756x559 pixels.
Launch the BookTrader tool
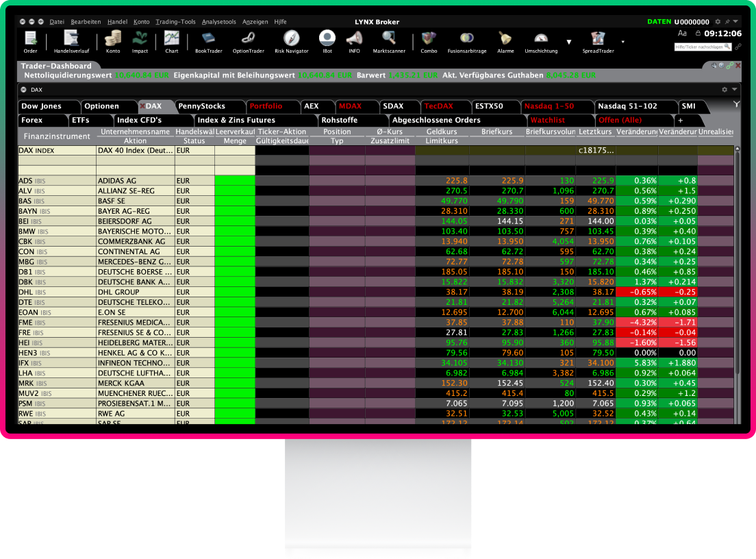[x=208, y=42]
